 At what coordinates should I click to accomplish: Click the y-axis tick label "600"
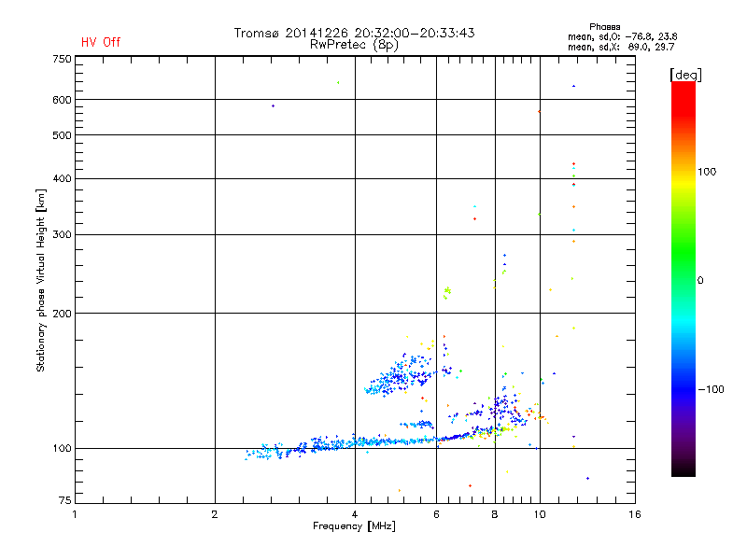(62, 100)
